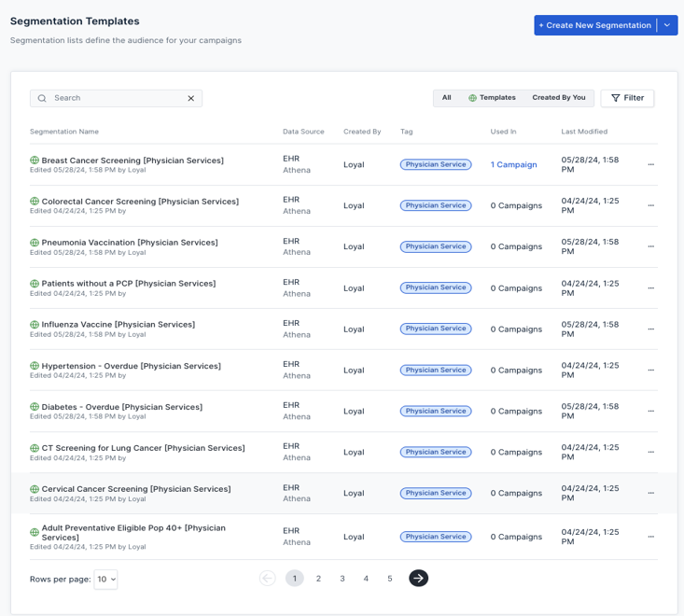Open three-dot menu for Diabetes - Overdue row
Screen dimensions: 684x616
(x=650, y=411)
